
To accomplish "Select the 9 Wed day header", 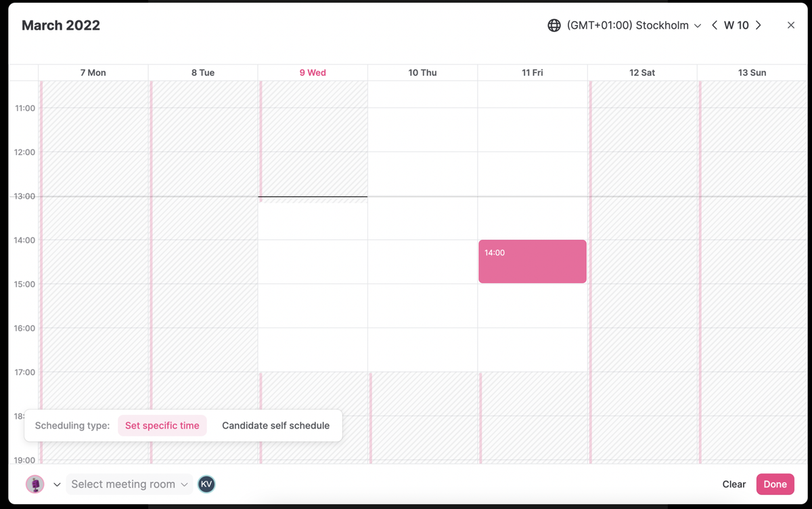I will 313,72.
